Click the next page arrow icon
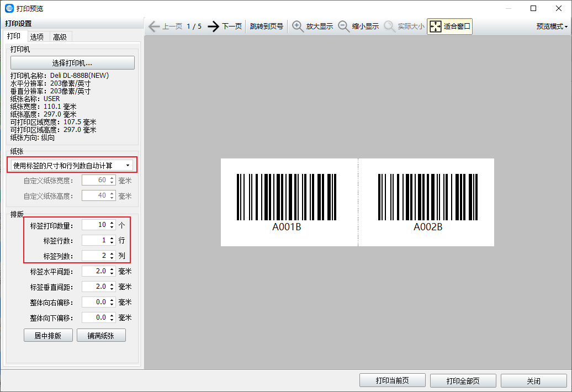The image size is (572, 392). click(214, 27)
